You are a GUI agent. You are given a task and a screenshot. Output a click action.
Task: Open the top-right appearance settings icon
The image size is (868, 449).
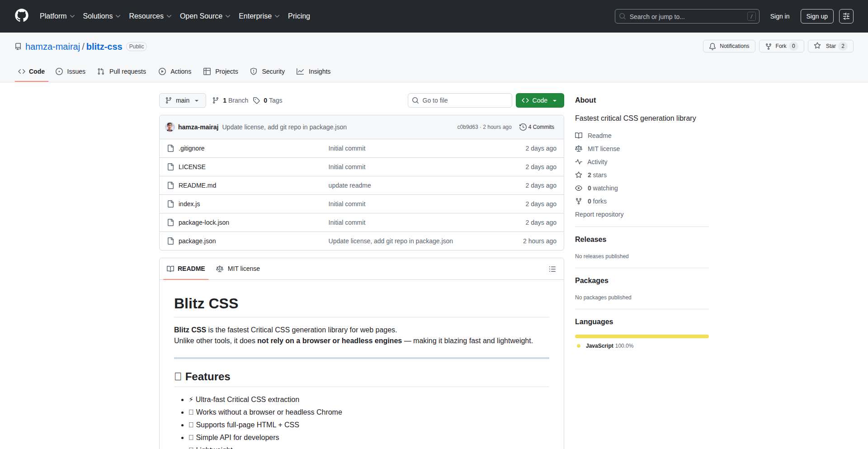[846, 16]
